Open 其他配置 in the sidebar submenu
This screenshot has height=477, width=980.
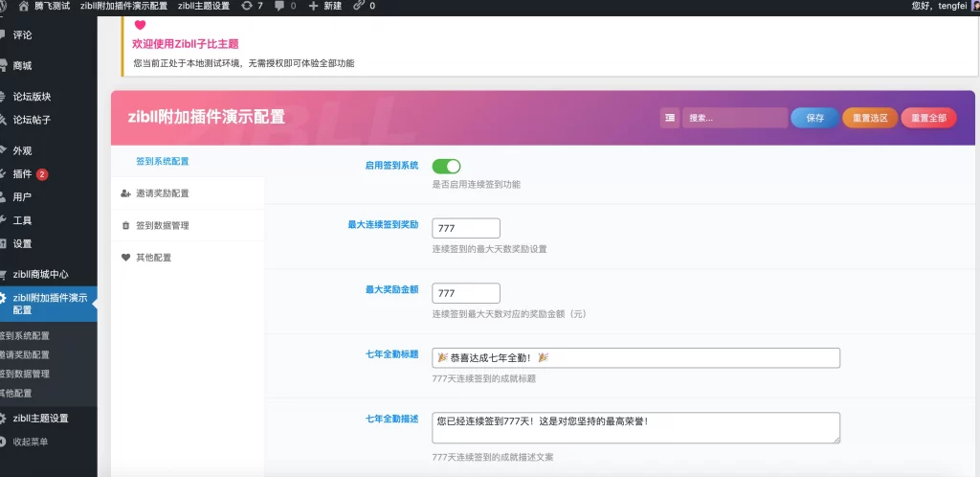[15, 394]
